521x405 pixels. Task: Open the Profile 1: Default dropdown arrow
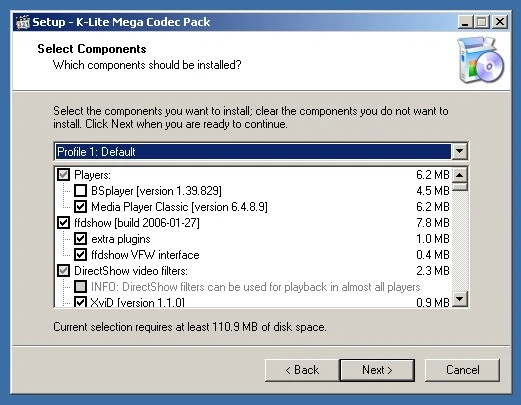click(x=459, y=151)
